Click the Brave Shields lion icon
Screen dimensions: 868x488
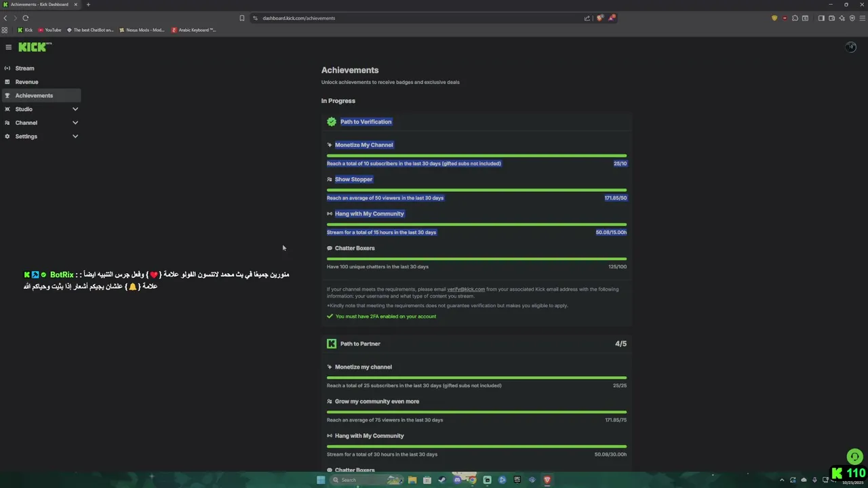click(x=599, y=18)
